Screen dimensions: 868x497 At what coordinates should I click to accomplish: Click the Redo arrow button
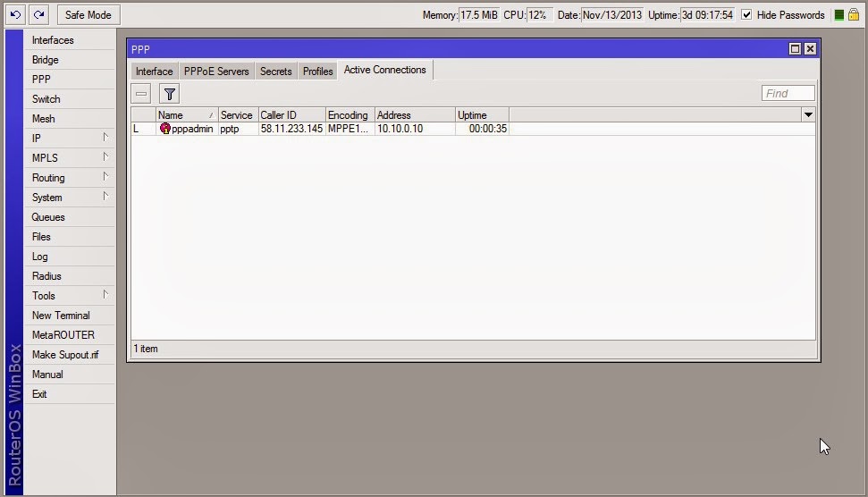point(38,15)
